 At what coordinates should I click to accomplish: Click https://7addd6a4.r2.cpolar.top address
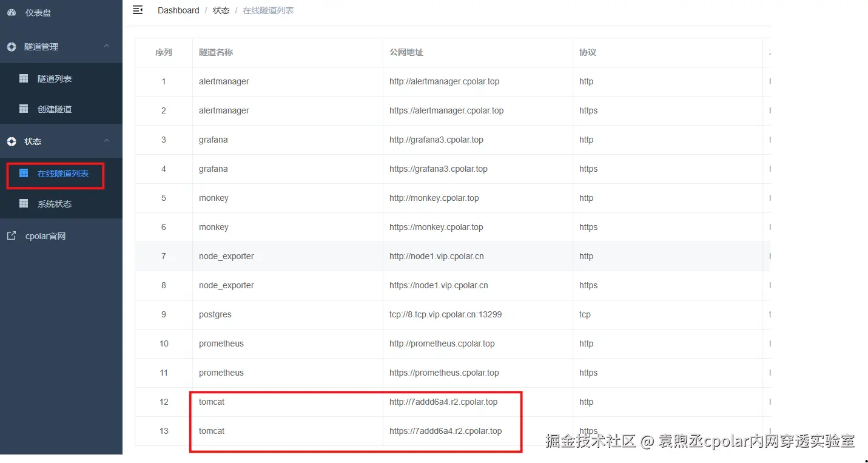pyautogui.click(x=446, y=431)
